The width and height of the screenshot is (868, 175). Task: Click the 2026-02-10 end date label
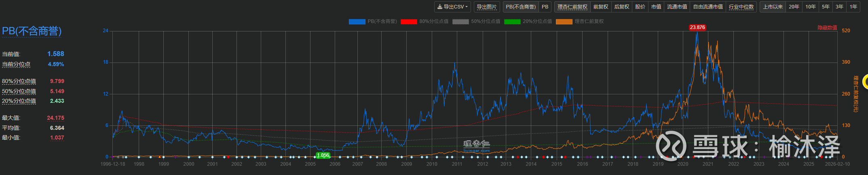[x=836, y=164]
